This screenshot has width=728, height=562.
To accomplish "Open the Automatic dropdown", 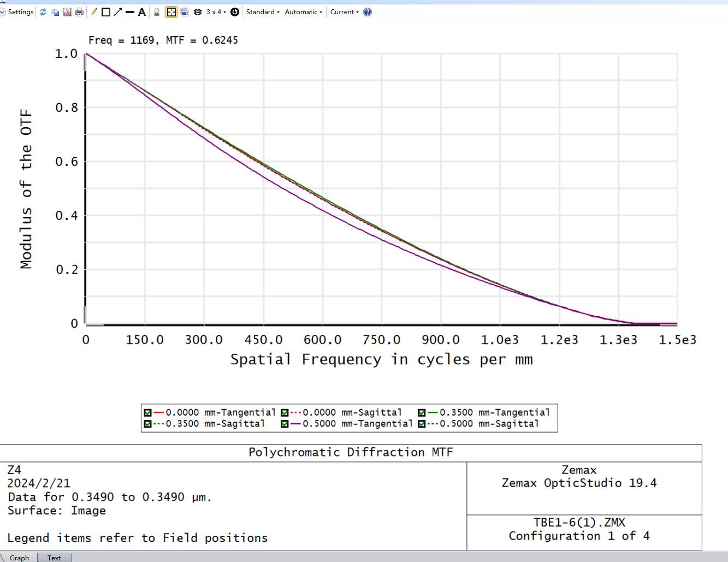I will tap(304, 12).
